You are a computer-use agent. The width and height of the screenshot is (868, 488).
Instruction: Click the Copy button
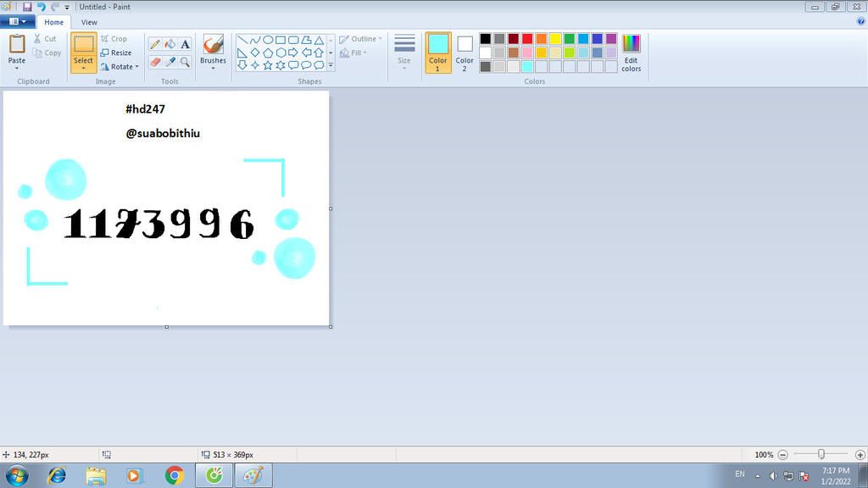(x=47, y=53)
